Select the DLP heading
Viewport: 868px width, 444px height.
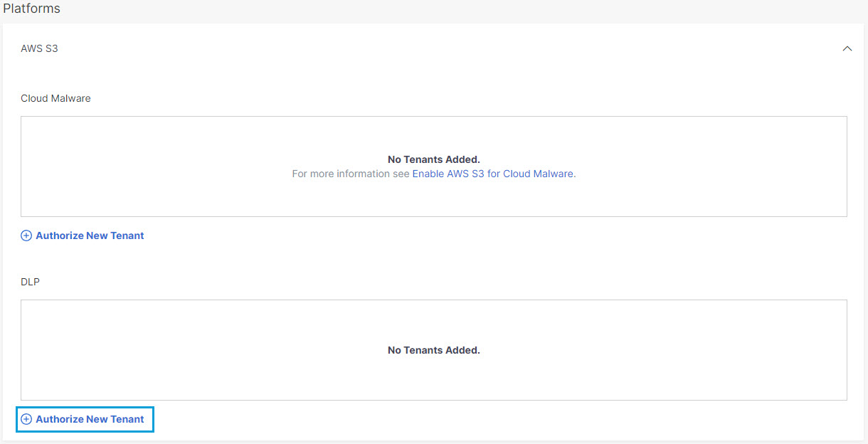[x=31, y=282]
